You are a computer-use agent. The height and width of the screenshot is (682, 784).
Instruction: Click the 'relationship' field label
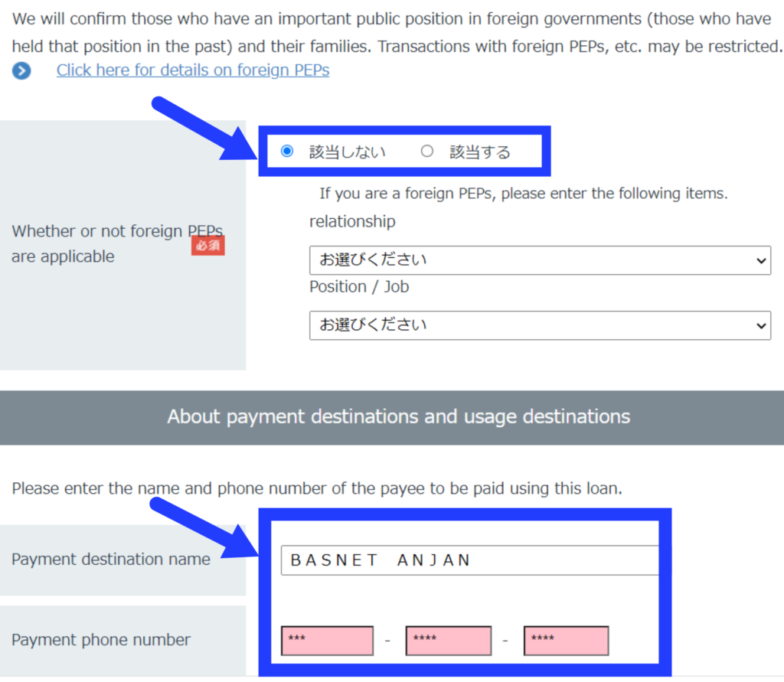pos(352,221)
